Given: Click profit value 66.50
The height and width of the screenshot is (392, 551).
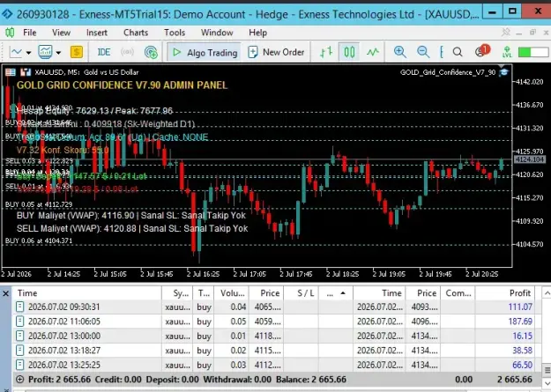Looking at the screenshot, I should tap(522, 365).
